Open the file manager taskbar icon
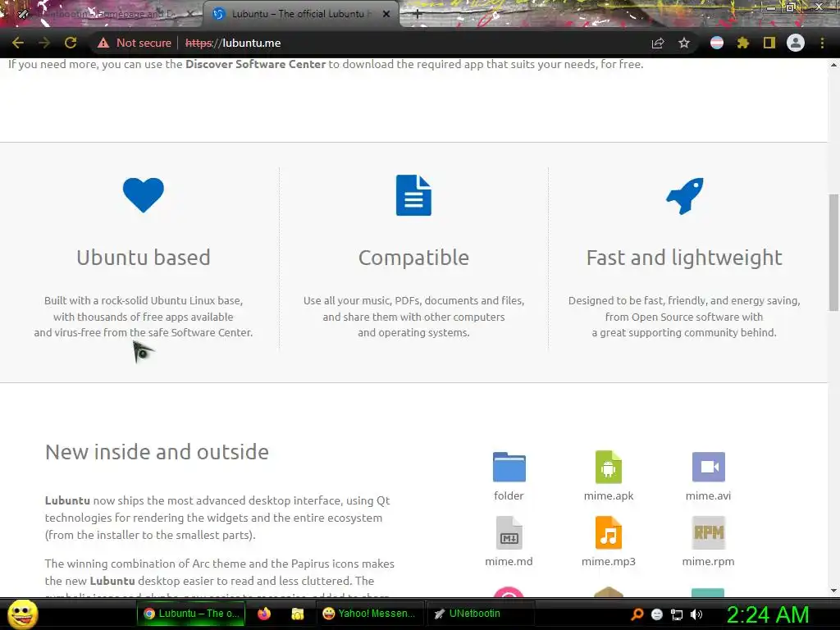The width and height of the screenshot is (840, 630). (x=297, y=614)
